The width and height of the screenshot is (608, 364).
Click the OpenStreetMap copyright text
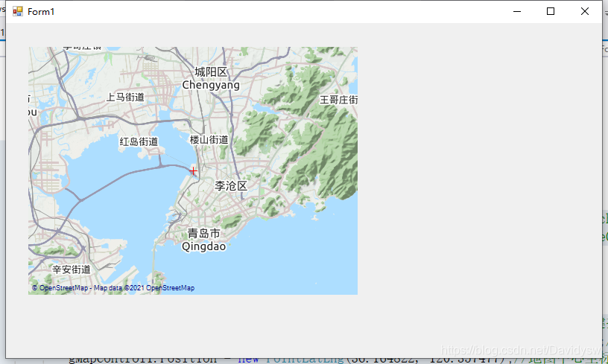113,288
